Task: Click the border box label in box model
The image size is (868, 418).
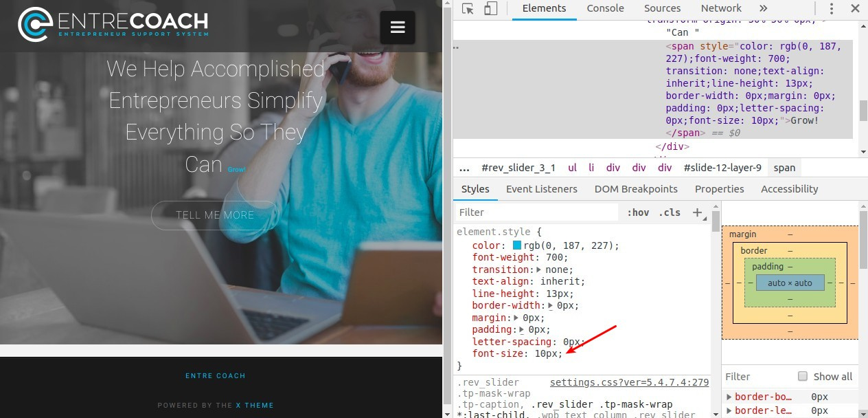Action: (754, 251)
